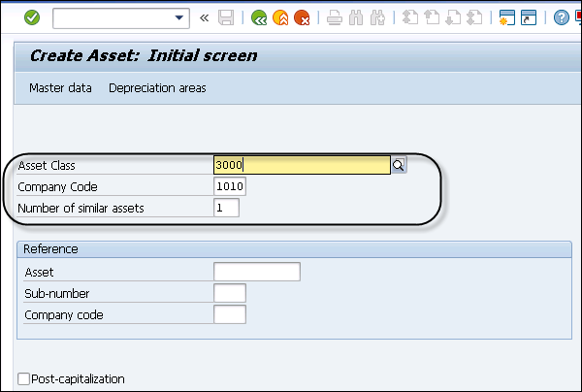Click the Reference Sub-number input field
This screenshot has width=582, height=392.
pos(230,293)
